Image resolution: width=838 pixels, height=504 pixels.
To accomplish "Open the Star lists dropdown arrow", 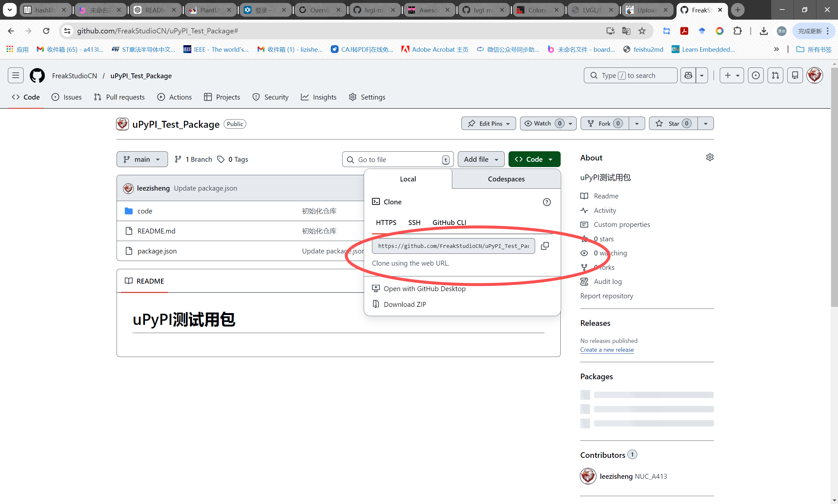I will tap(706, 123).
